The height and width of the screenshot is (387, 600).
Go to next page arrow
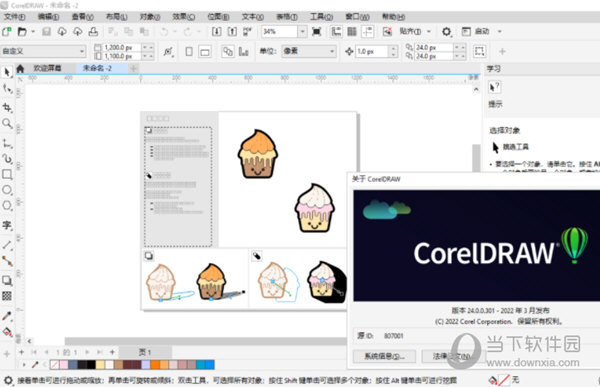coord(87,352)
